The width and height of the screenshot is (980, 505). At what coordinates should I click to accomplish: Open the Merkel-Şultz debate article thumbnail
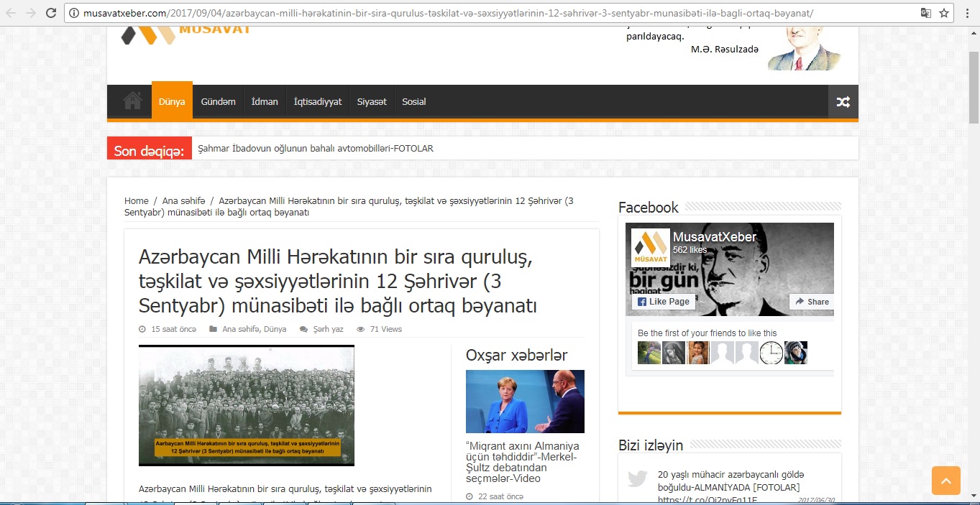[525, 402]
